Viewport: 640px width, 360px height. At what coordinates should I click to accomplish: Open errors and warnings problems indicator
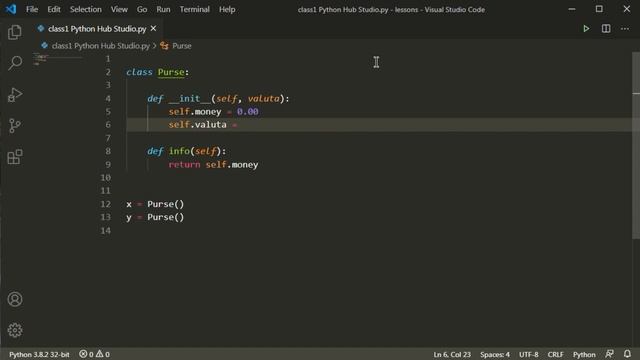[x=94, y=354]
